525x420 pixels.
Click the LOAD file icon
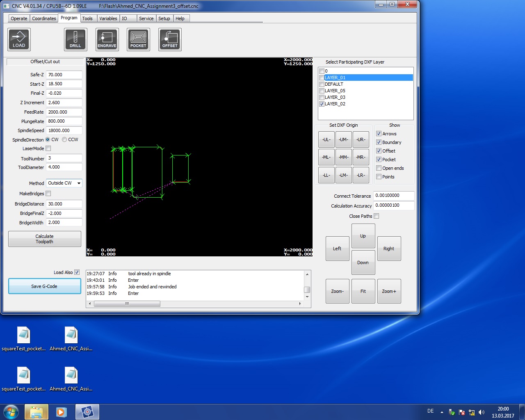point(19,39)
